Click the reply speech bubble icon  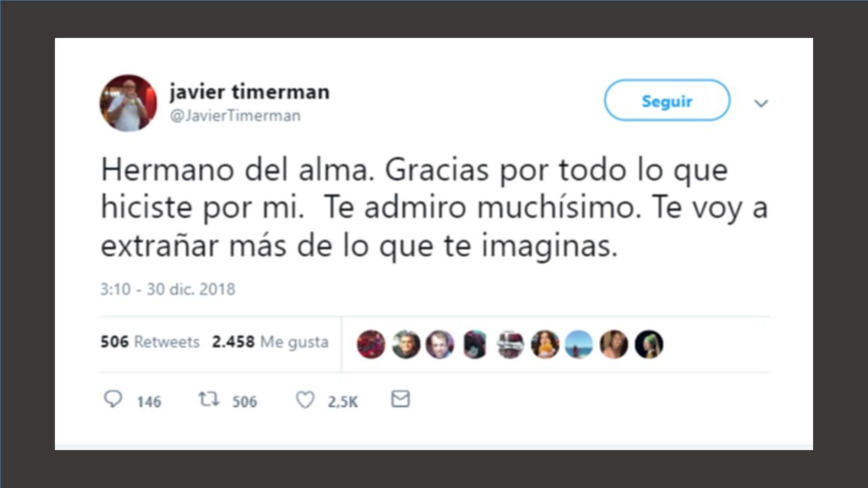click(113, 399)
